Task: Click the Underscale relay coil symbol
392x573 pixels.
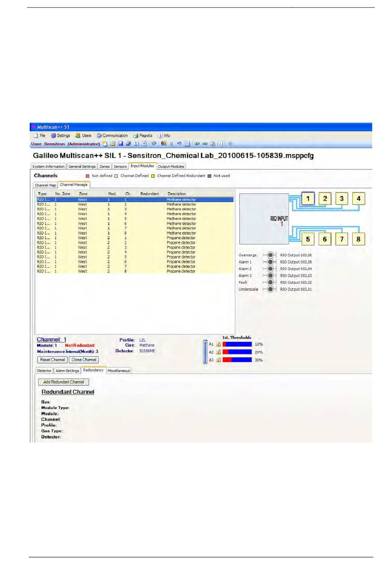Action: click(x=270, y=289)
